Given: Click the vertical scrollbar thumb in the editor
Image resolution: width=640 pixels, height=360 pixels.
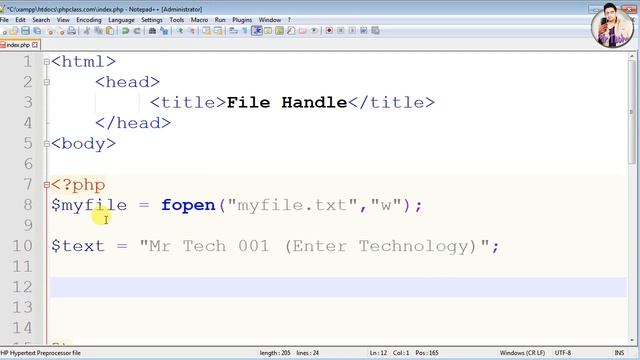Looking at the screenshot, I should 632,112.
